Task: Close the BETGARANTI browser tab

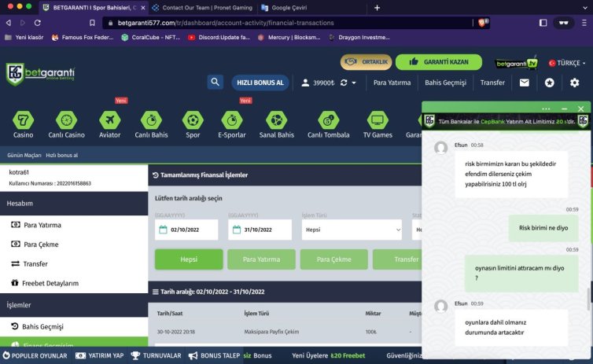Action: click(142, 8)
